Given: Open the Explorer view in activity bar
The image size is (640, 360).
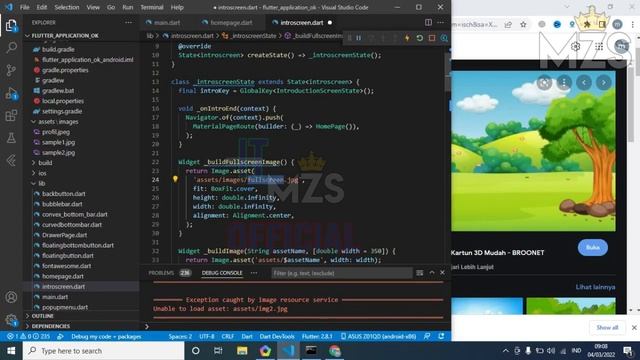Looking at the screenshot, I should [x=11, y=26].
